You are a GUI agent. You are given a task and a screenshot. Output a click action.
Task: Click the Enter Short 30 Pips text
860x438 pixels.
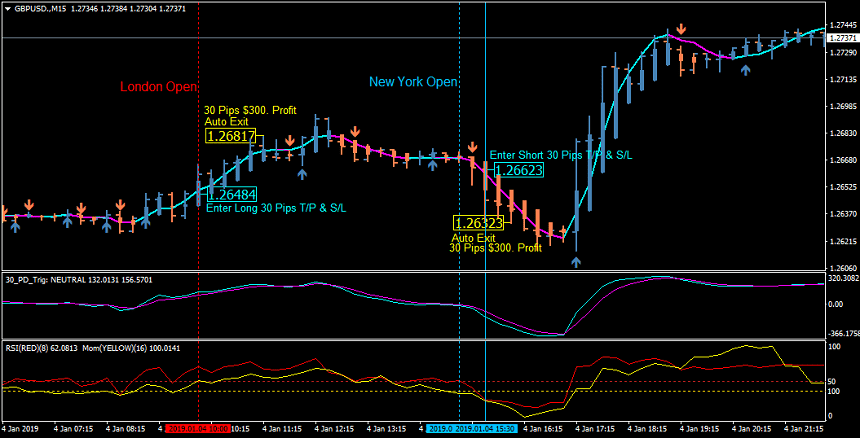[560, 155]
